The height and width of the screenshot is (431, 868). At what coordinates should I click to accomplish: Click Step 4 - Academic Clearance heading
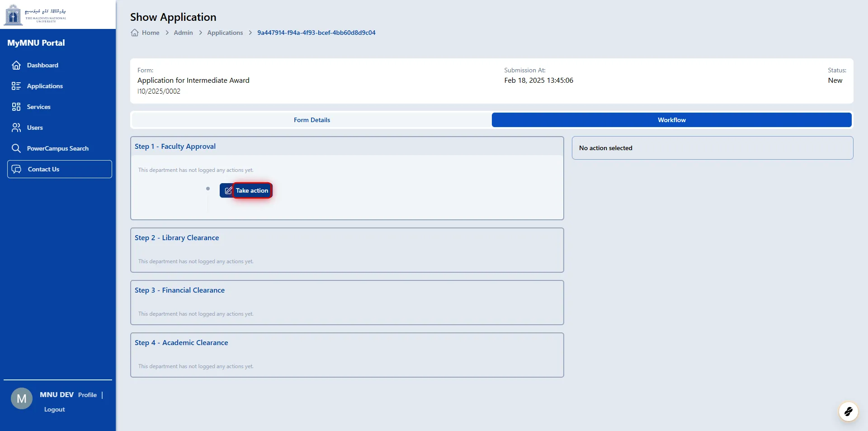(181, 343)
